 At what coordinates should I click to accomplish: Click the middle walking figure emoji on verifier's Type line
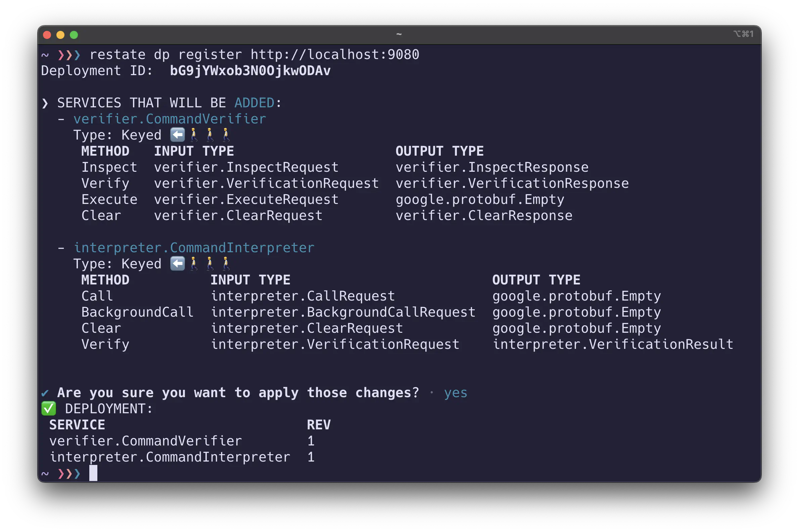(x=209, y=135)
